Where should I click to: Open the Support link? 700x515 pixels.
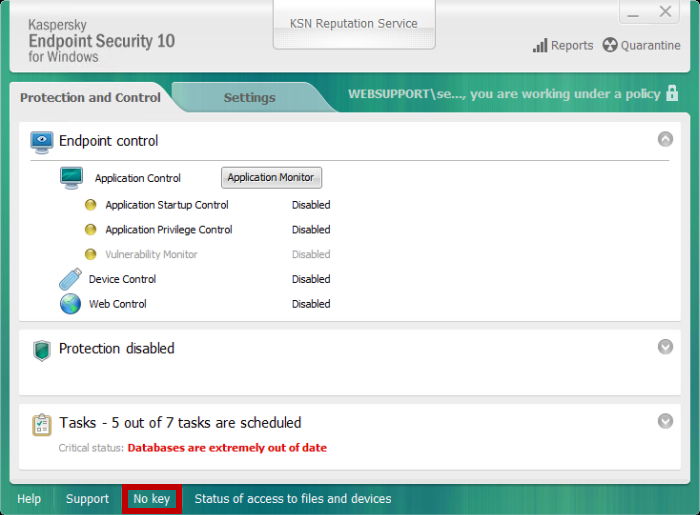click(x=88, y=498)
